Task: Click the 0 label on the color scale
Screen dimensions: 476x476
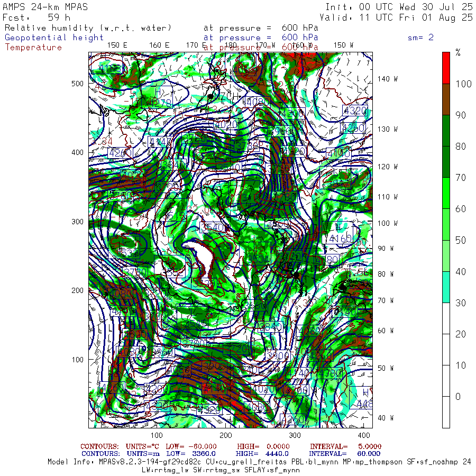Action: (x=458, y=397)
